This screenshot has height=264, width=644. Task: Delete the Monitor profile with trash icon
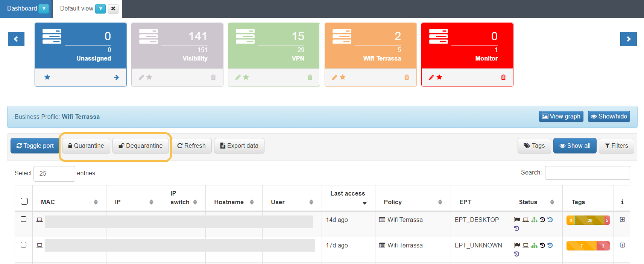pyautogui.click(x=503, y=77)
